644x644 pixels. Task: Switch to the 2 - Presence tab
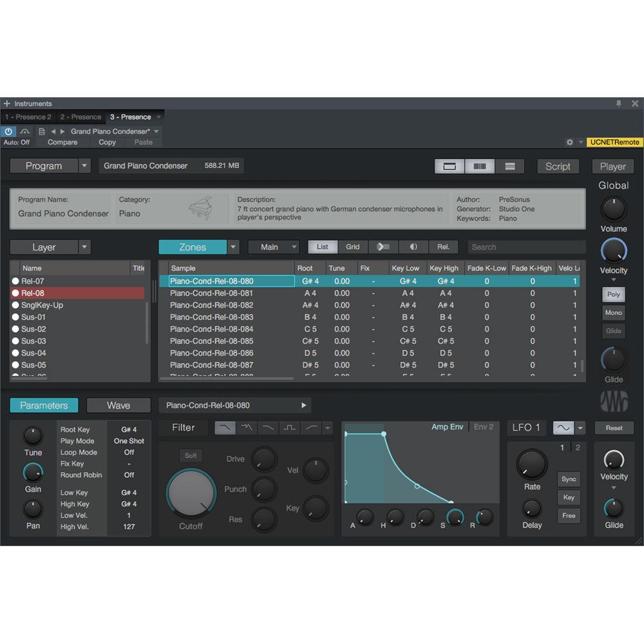click(x=80, y=117)
